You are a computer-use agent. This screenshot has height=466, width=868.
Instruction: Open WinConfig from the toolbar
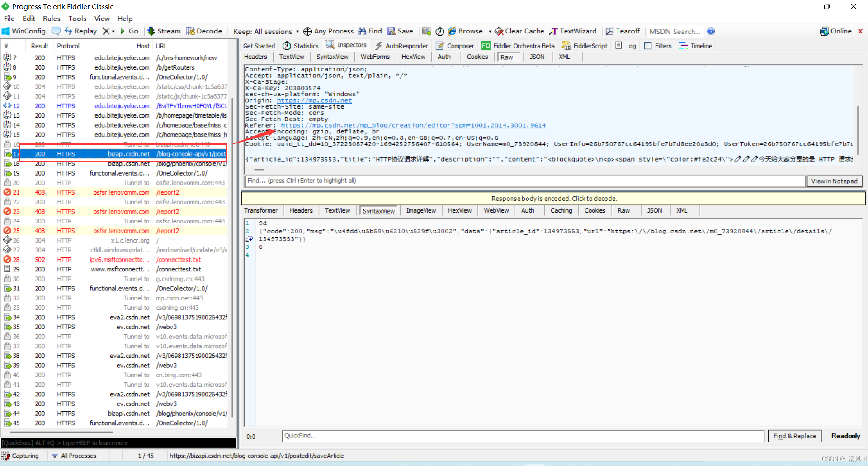(24, 31)
